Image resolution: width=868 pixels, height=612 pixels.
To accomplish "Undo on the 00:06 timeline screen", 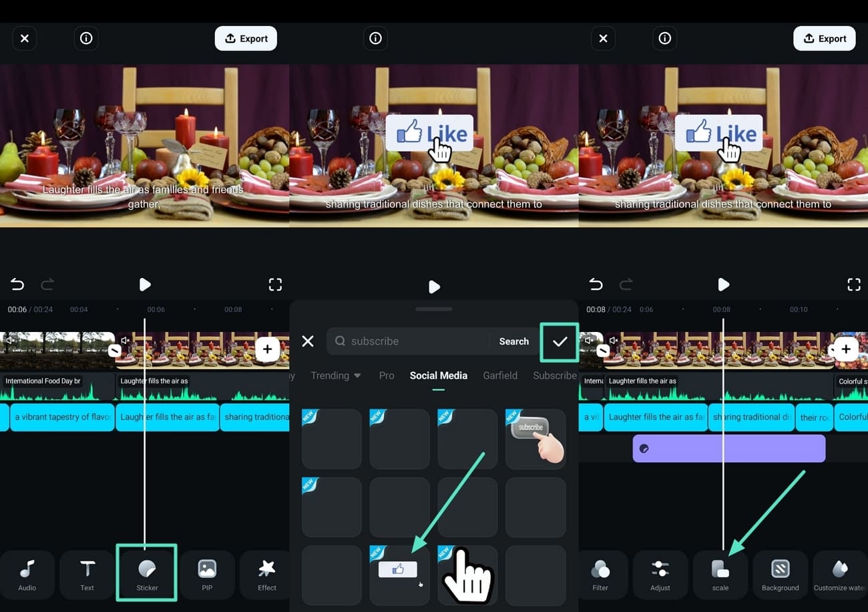I will pos(17,285).
